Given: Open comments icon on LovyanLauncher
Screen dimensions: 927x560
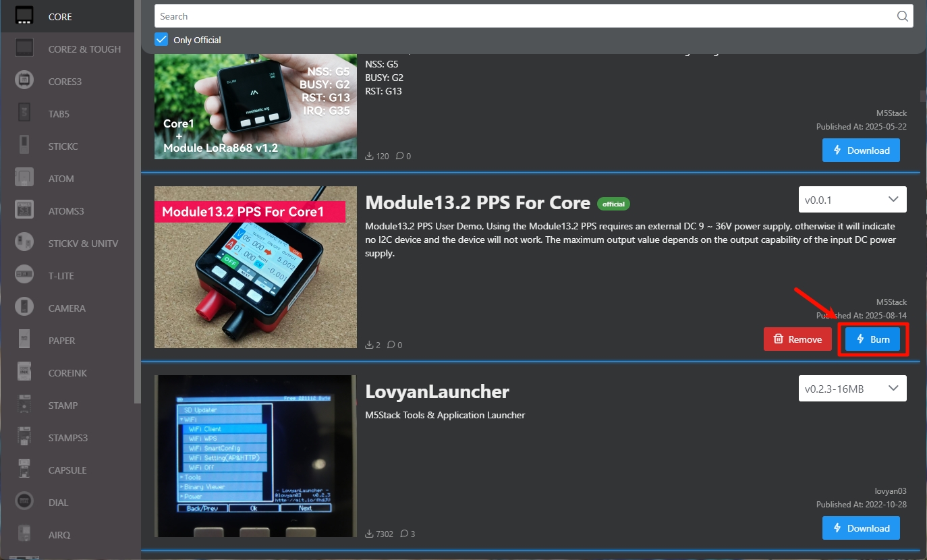Looking at the screenshot, I should click(x=404, y=534).
